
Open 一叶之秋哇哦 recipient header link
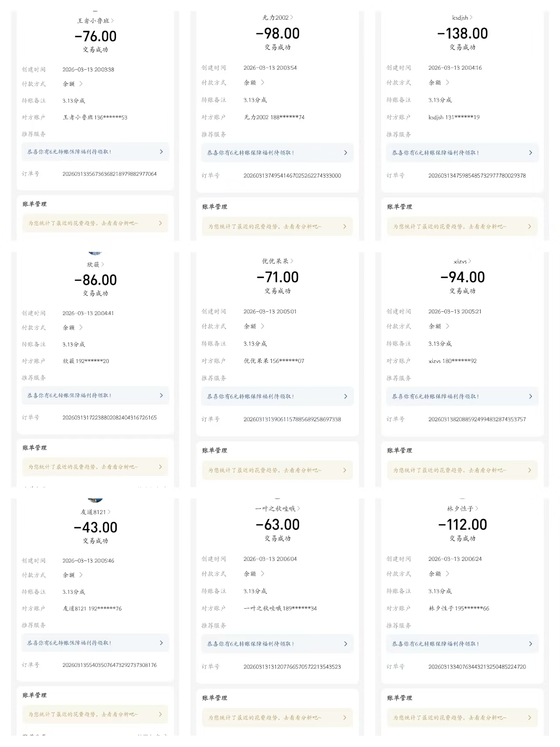pyautogui.click(x=278, y=509)
